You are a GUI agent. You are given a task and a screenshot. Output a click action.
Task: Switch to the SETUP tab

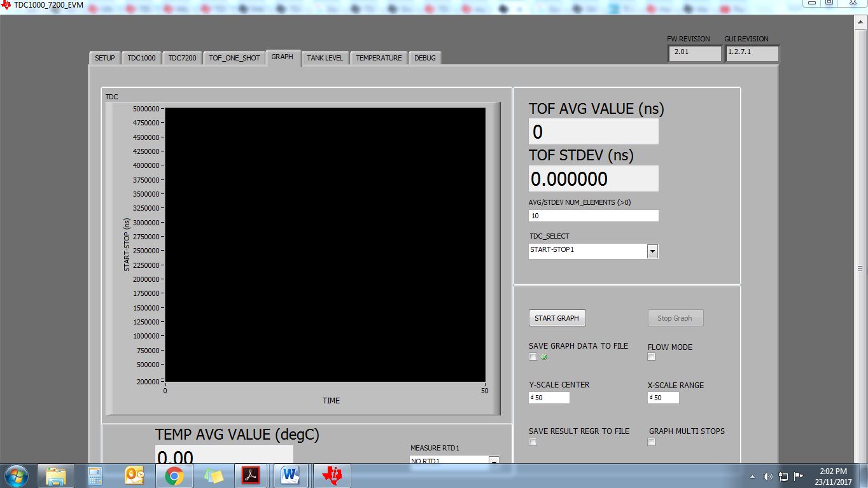click(105, 58)
